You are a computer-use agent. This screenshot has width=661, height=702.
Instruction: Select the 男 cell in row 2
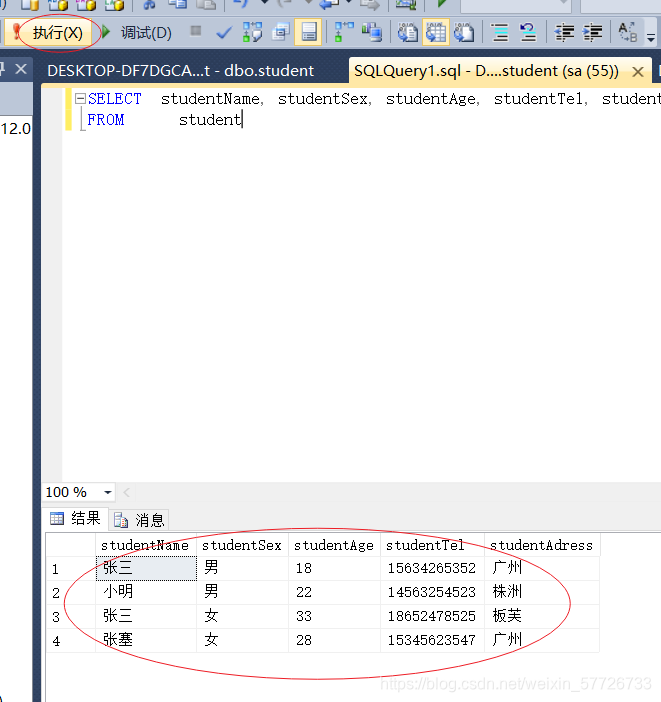pyautogui.click(x=242, y=592)
